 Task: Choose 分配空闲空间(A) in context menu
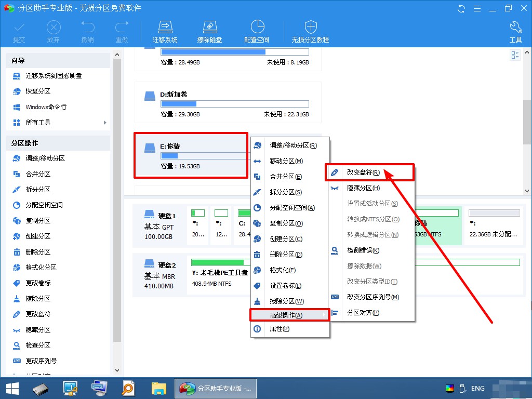(290, 208)
